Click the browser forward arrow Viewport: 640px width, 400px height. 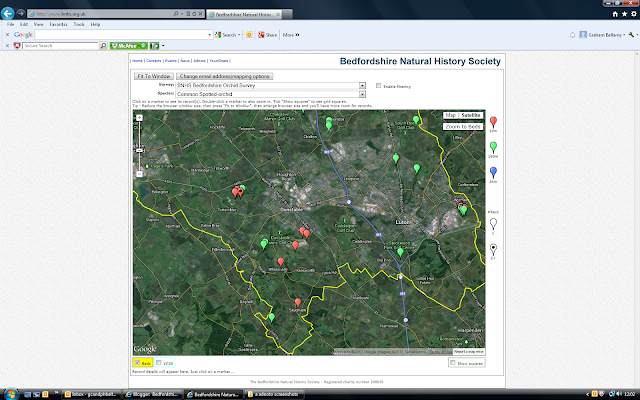(x=21, y=13)
